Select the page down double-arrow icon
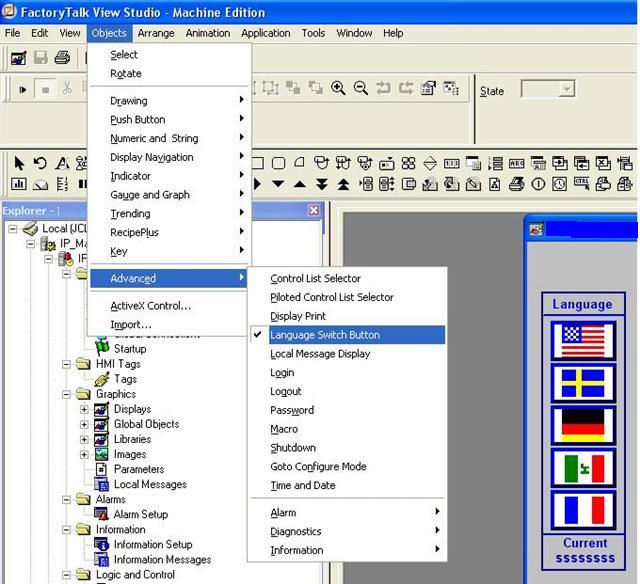Image resolution: width=640 pixels, height=584 pixels. [322, 184]
